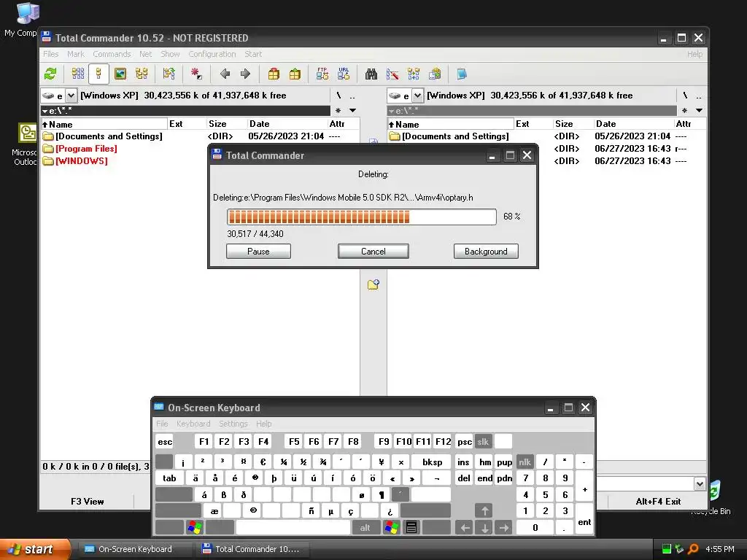Select [Documents and Settings] in right panel
Image resolution: width=747 pixels, height=560 pixels.
click(455, 136)
